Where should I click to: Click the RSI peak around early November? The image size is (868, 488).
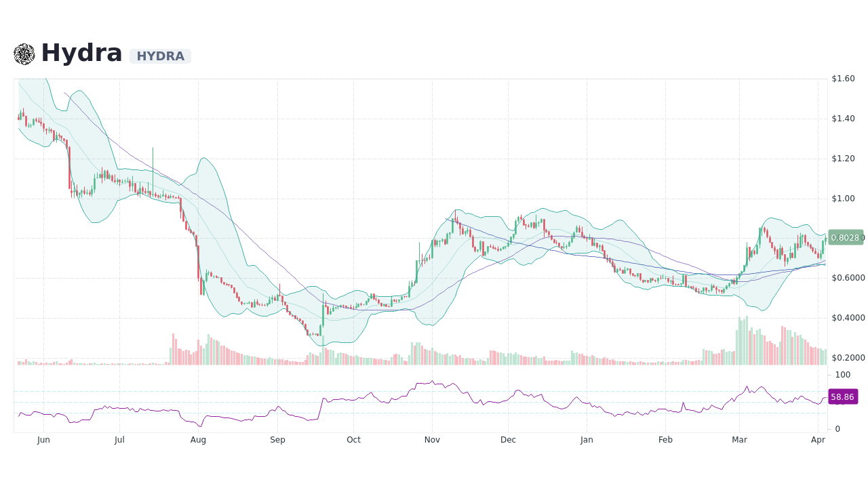pos(433,382)
